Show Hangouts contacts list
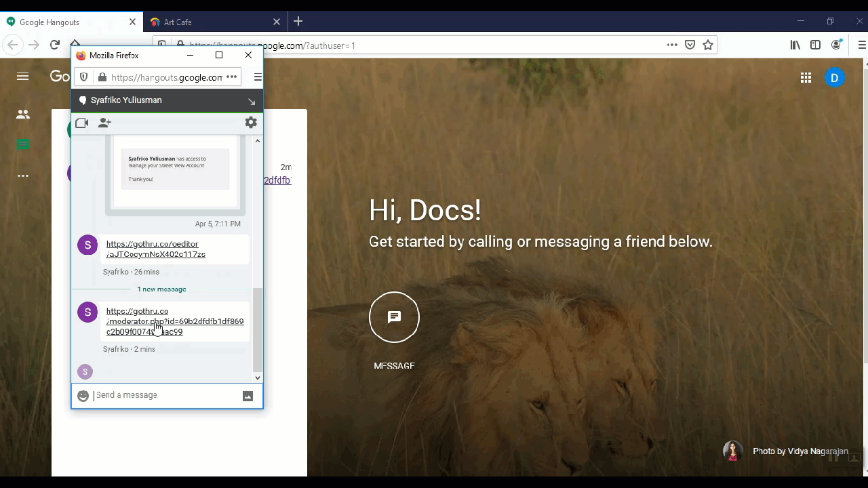Viewport: 868px width, 488px height. point(23,115)
